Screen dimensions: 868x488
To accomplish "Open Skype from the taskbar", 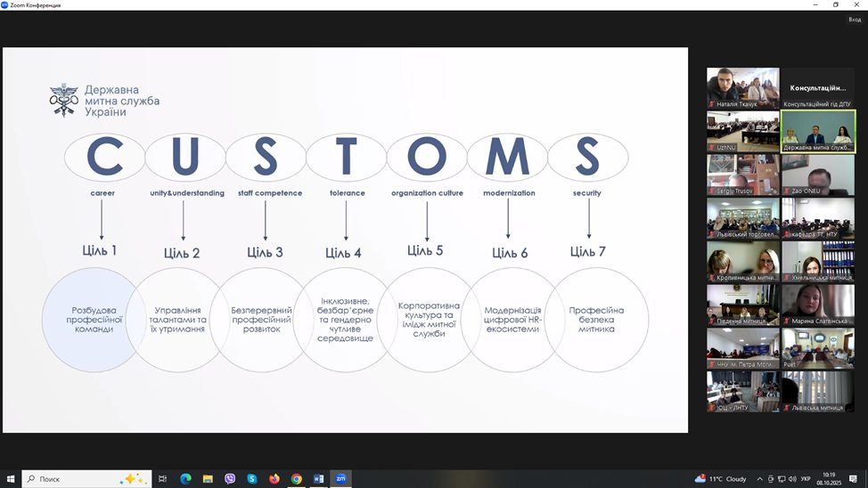I will (x=252, y=478).
